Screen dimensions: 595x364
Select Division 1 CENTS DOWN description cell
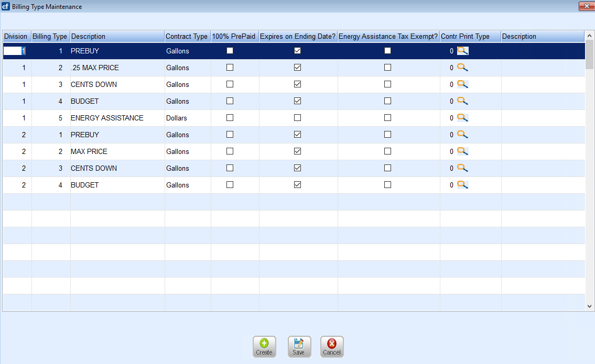click(117, 84)
